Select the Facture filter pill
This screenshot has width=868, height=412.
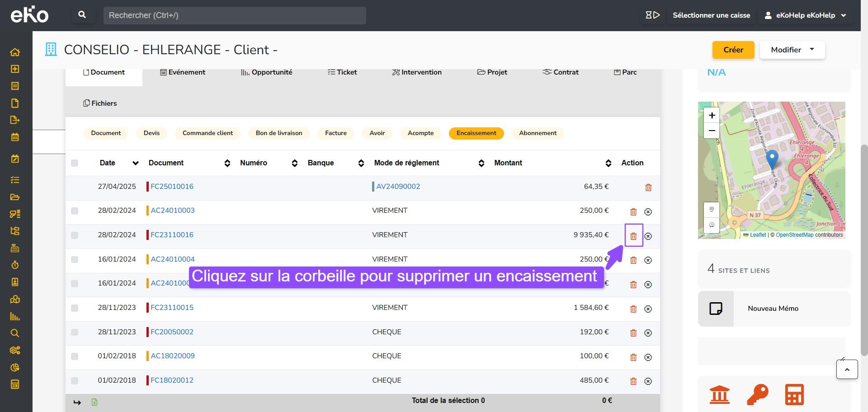pos(335,133)
